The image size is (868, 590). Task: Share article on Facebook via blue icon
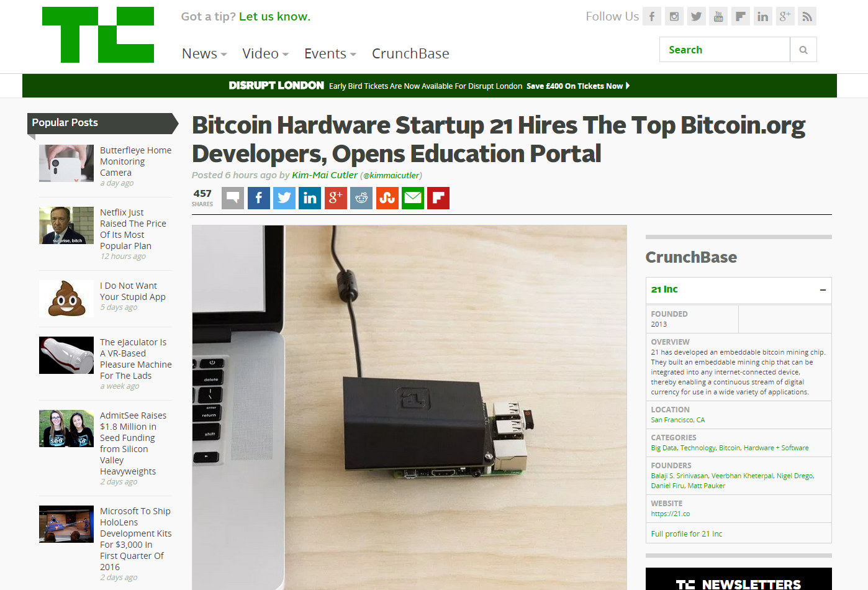(x=259, y=198)
